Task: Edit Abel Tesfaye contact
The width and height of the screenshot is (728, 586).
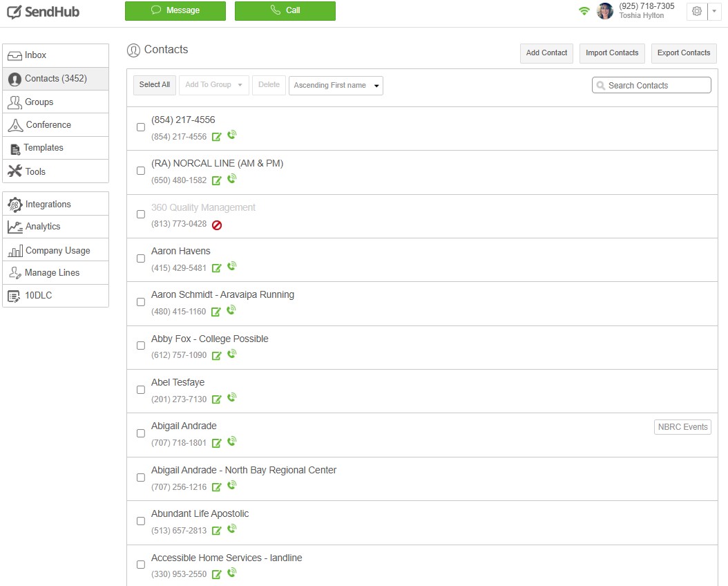Action: 216,399
